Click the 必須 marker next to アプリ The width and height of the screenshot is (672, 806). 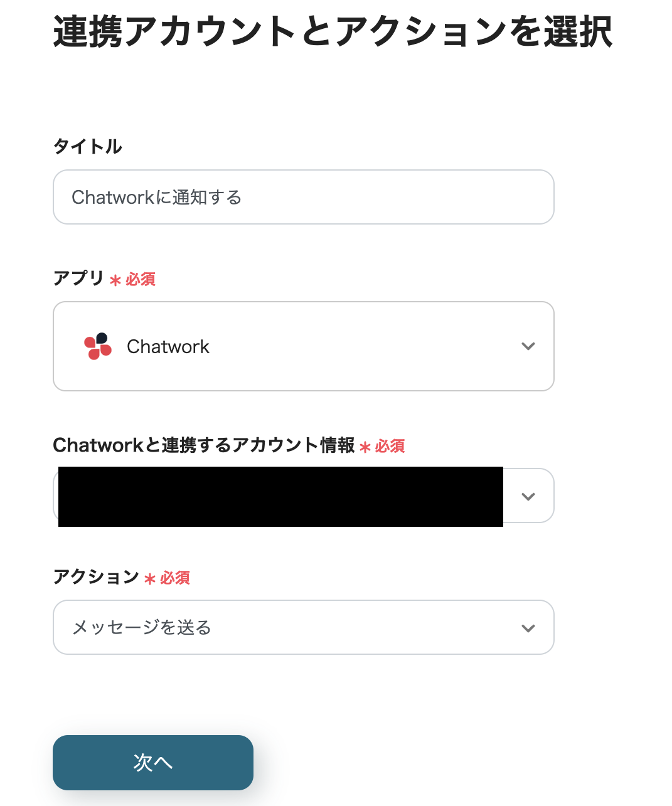(141, 279)
